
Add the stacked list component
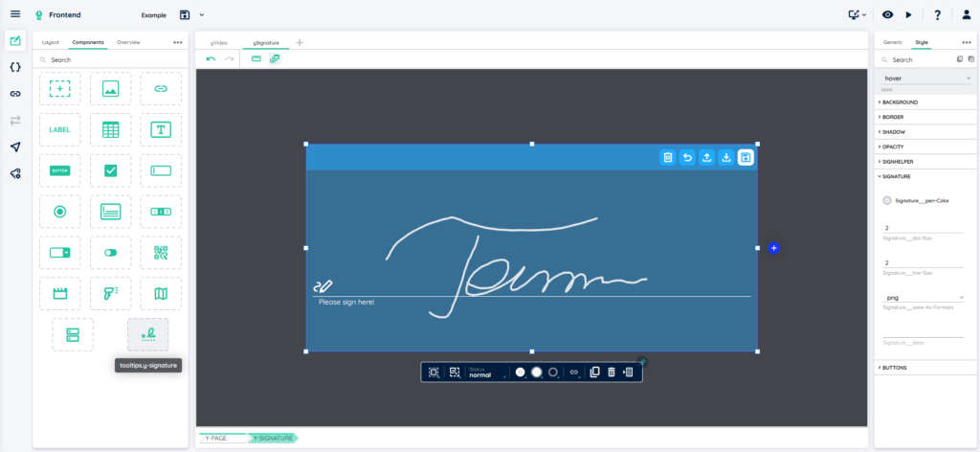tap(73, 334)
